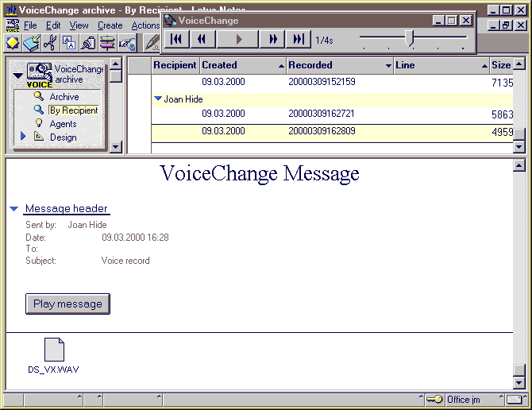Select the Agents item
The image size is (532, 410).
tap(63, 124)
